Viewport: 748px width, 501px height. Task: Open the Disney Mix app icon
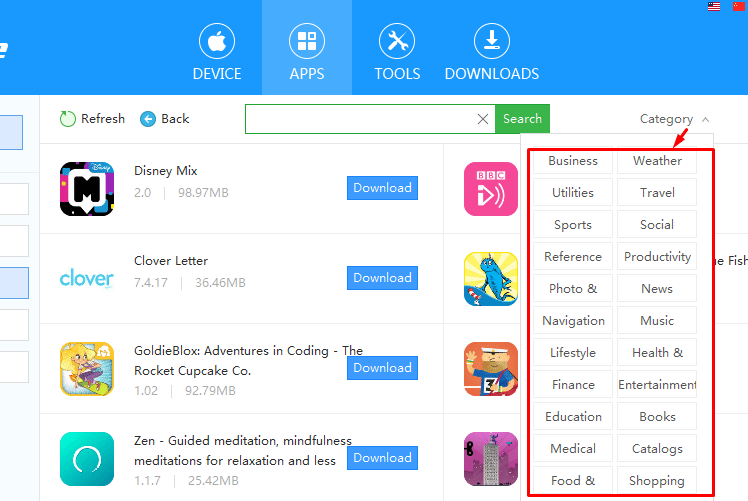[x=87, y=189]
